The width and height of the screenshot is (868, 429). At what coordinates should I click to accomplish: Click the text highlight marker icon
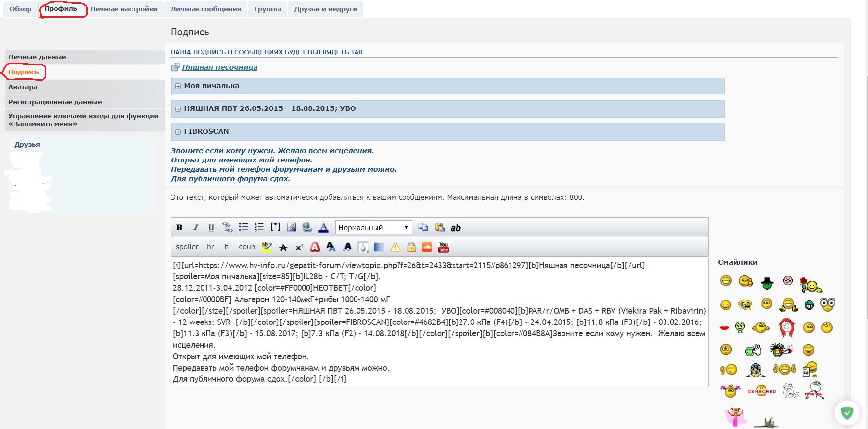[267, 247]
